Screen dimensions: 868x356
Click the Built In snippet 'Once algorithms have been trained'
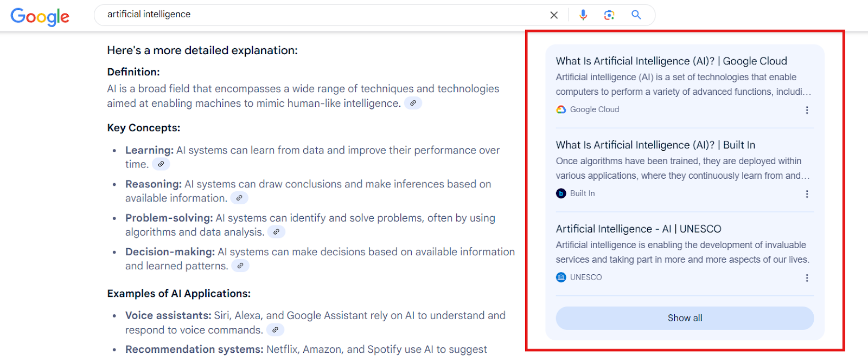682,169
